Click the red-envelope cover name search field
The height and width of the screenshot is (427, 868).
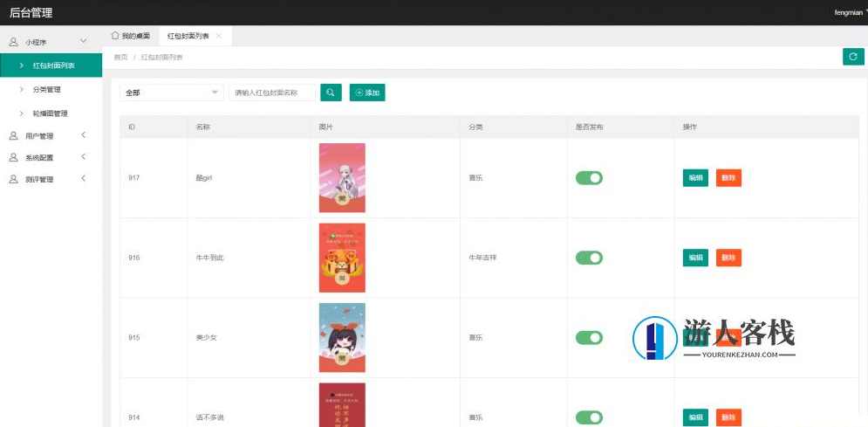pos(271,93)
